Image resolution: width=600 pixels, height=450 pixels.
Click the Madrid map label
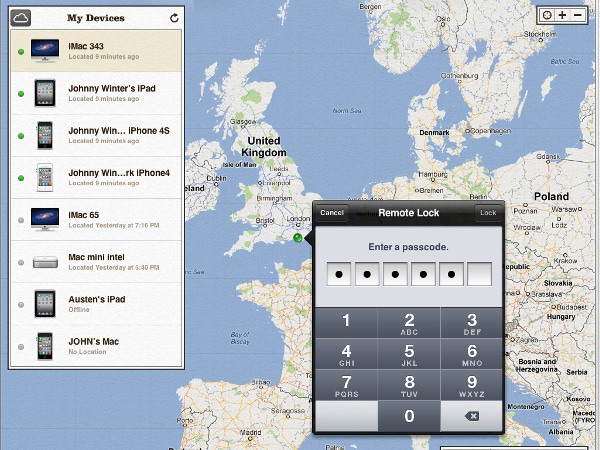[250, 432]
